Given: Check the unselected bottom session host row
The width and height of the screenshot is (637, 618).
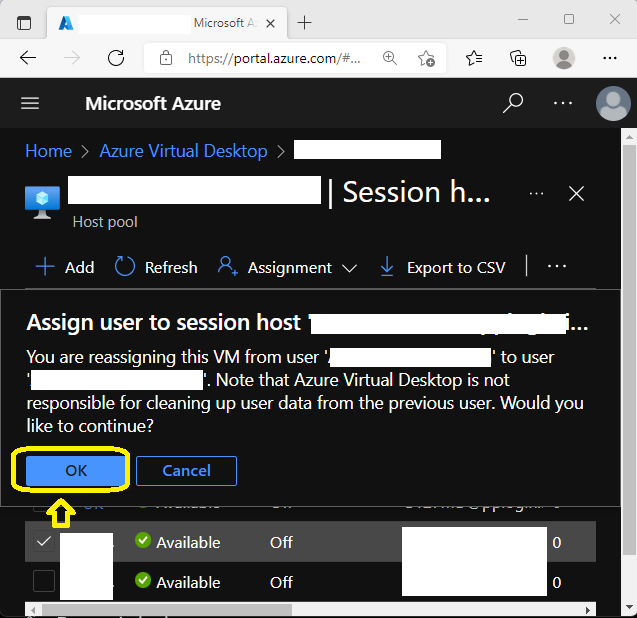Looking at the screenshot, I should tap(43, 581).
